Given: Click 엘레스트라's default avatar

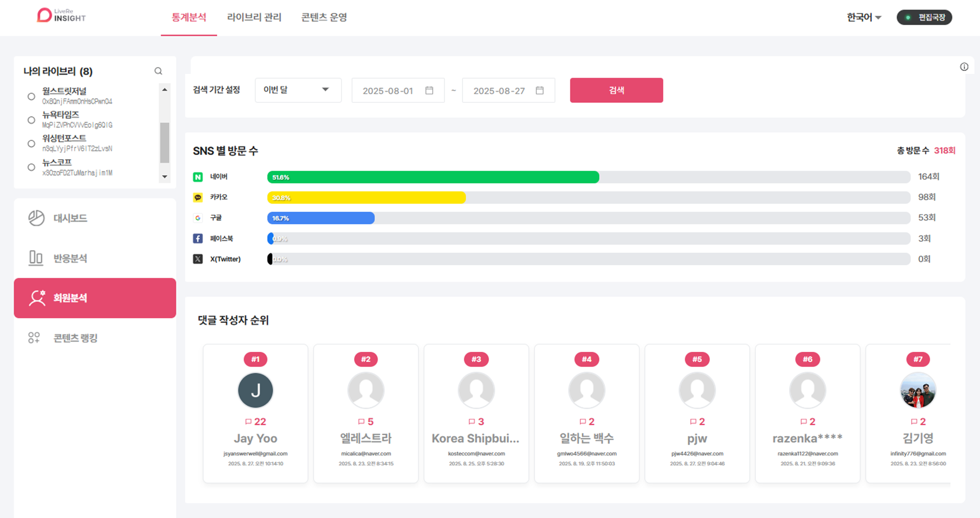Looking at the screenshot, I should click(366, 390).
